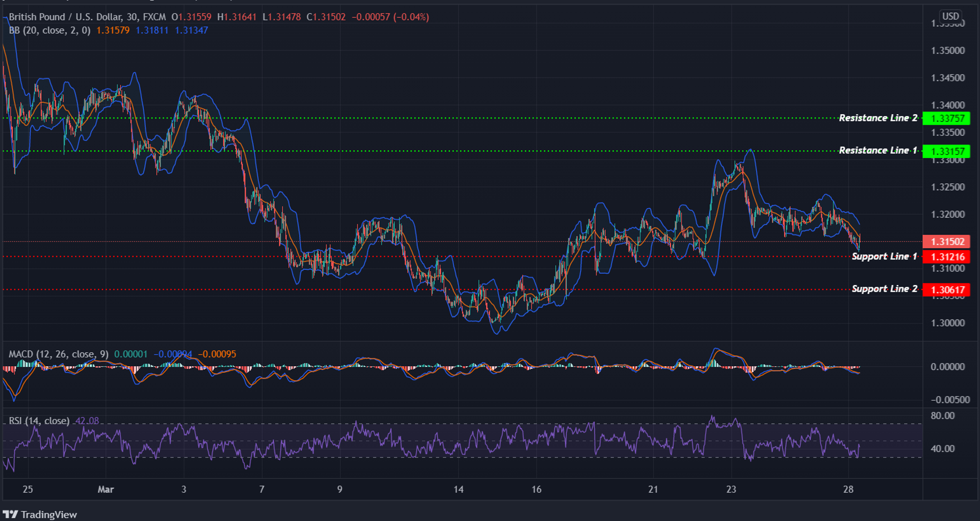Click the TradingView text link at bottom

[x=49, y=514]
